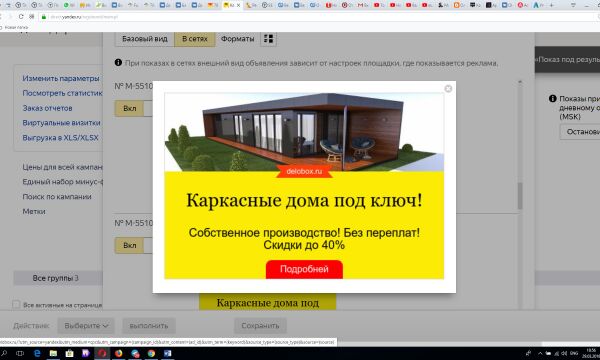The width and height of the screenshot is (600, 360).
Task: Open Изменить параметры link
Action: point(61,78)
